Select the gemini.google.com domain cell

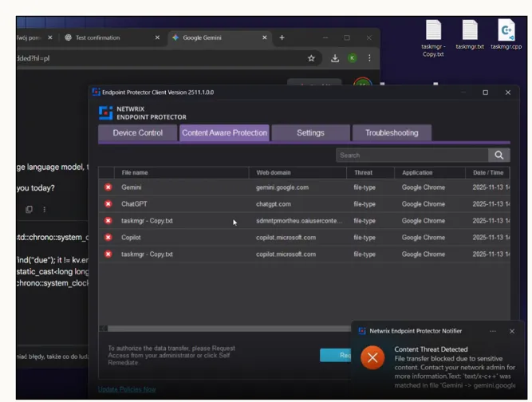[282, 187]
